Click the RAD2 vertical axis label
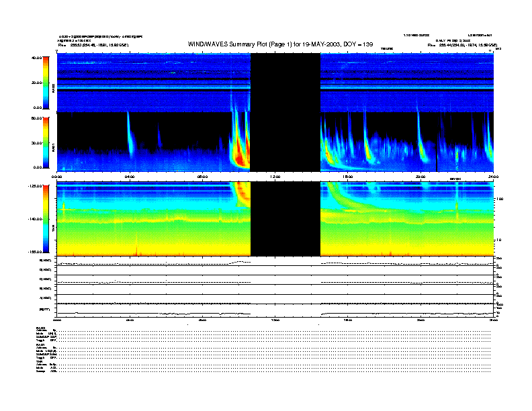532x411 pixels. pos(53,88)
